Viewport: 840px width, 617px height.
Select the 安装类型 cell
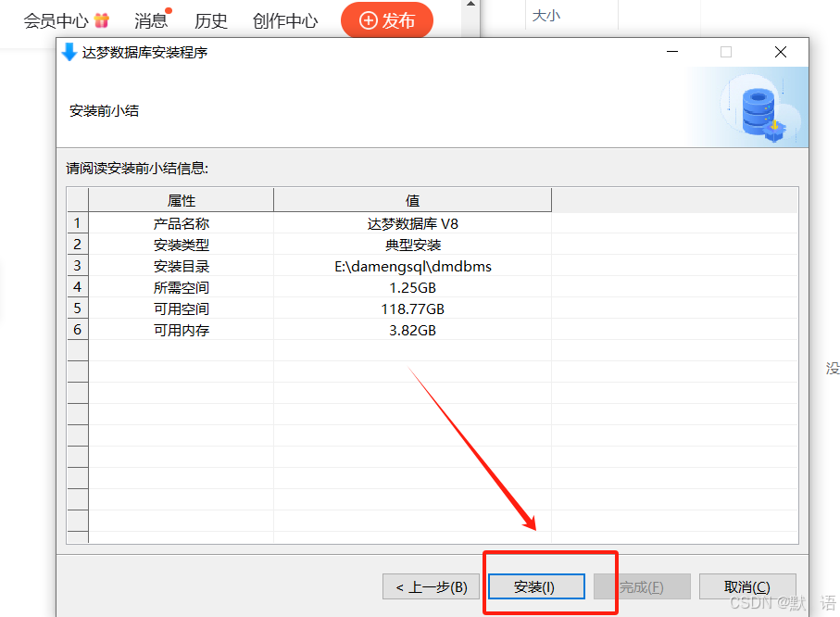point(182,245)
